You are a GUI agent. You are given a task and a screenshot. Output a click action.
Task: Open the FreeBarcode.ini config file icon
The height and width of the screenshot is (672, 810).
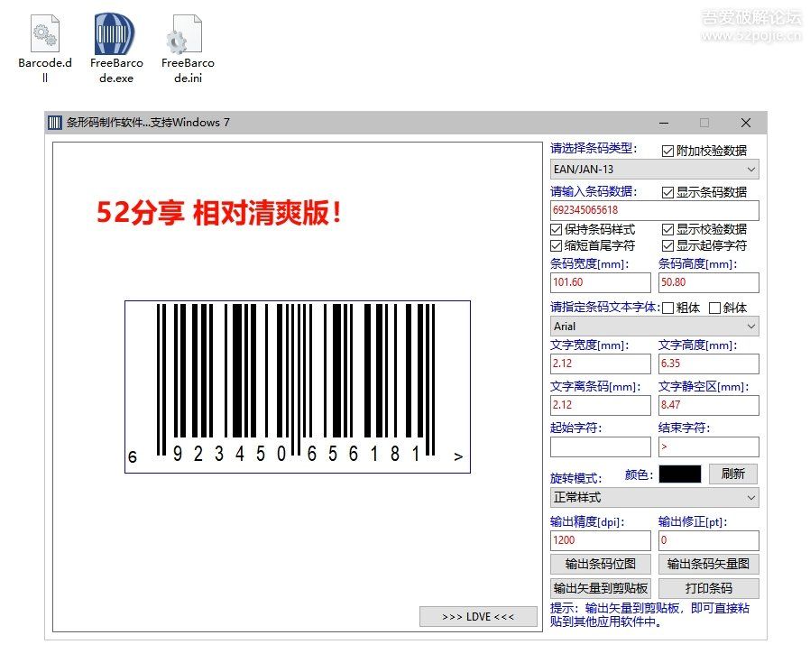click(188, 34)
